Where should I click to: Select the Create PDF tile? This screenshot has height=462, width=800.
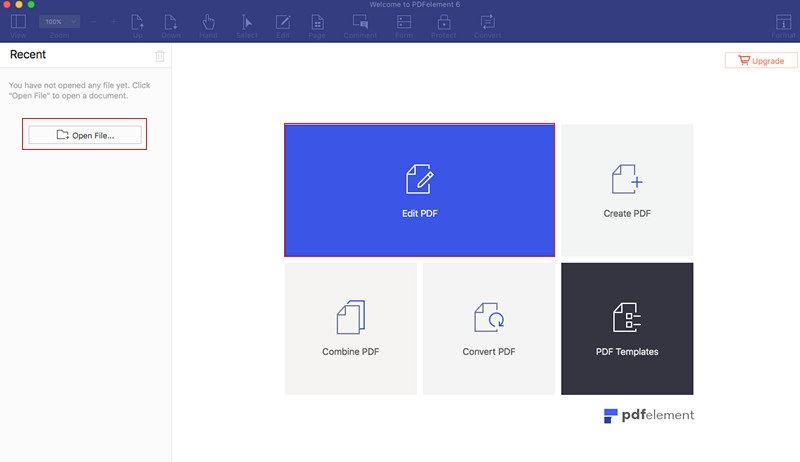click(627, 190)
